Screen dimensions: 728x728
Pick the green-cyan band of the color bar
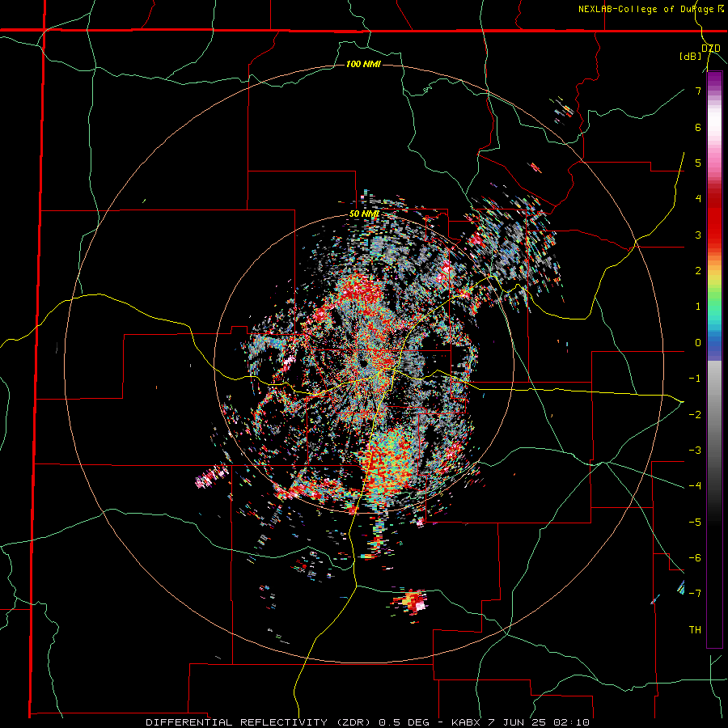714,309
